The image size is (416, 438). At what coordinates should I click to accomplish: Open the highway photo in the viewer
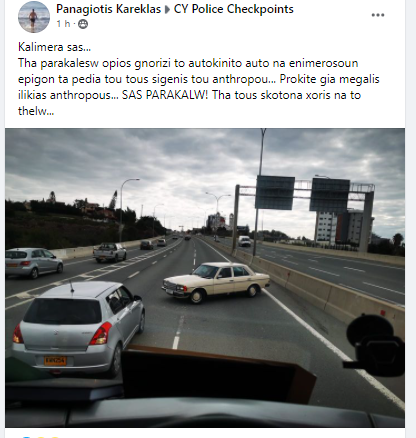205,278
